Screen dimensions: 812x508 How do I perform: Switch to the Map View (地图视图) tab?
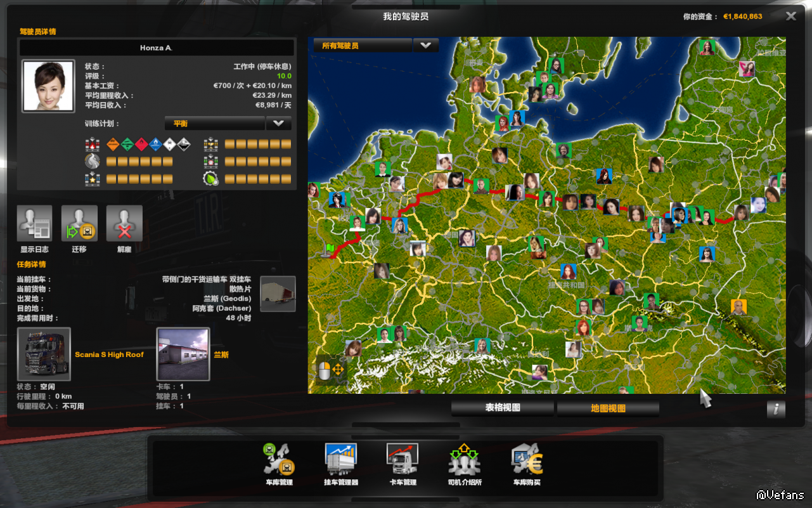[608, 408]
